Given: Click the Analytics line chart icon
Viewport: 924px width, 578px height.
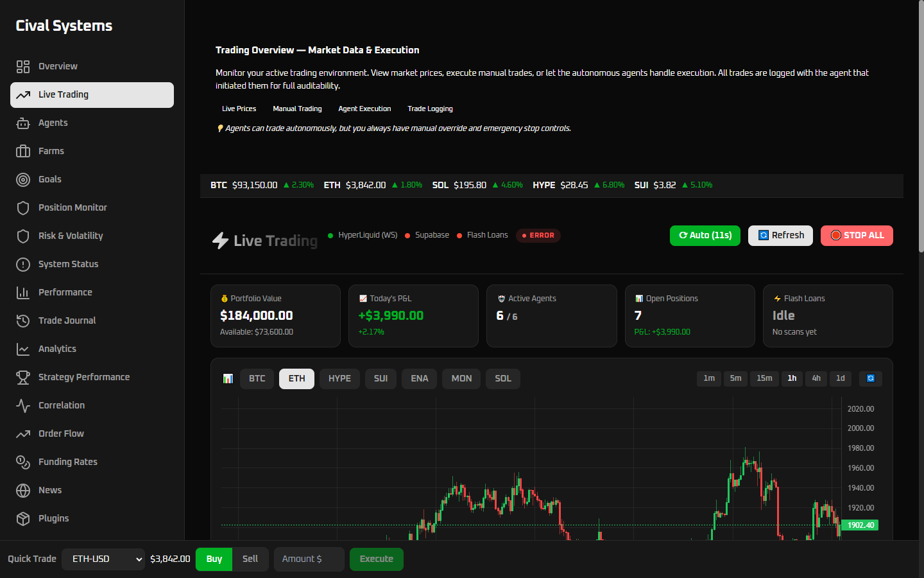Looking at the screenshot, I should [x=23, y=349].
